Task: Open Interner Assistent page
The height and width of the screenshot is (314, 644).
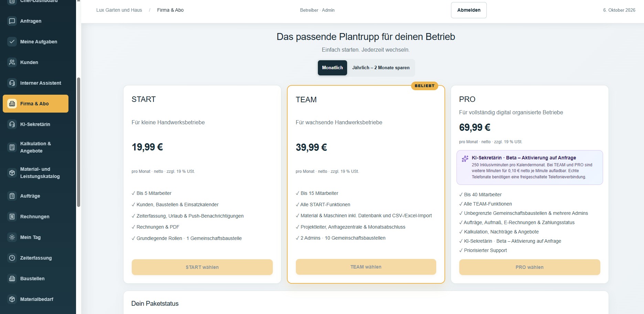Action: tap(35, 83)
